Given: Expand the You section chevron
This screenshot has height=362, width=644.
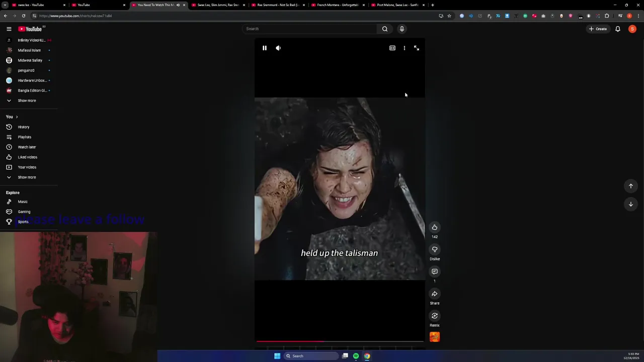Looking at the screenshot, I should tap(17, 117).
